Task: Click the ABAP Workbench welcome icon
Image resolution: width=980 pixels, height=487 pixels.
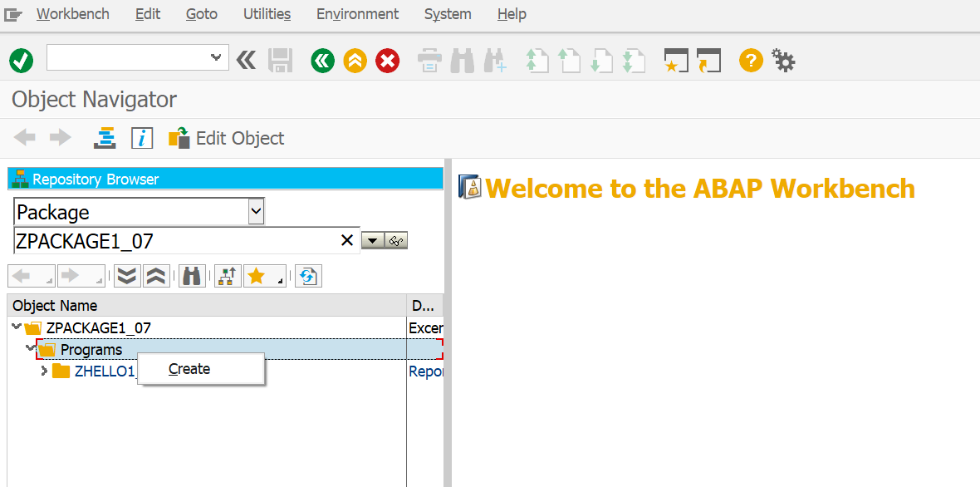Action: (x=470, y=187)
